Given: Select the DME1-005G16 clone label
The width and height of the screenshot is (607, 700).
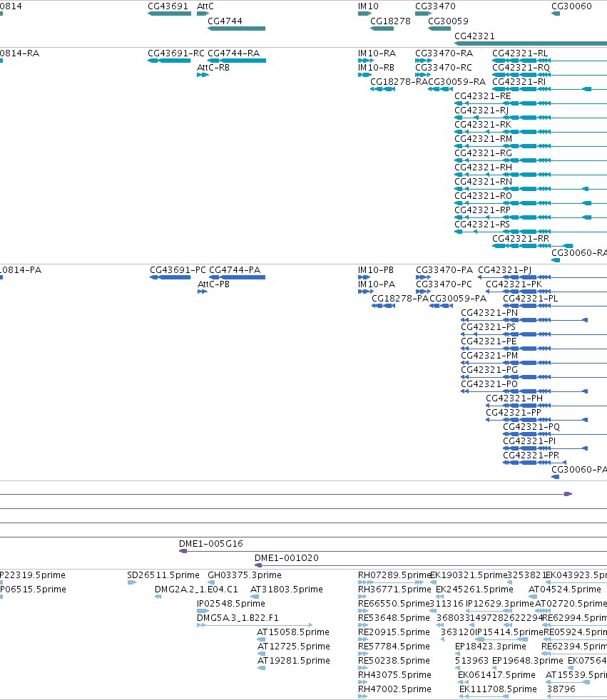Looking at the screenshot, I should [x=211, y=544].
